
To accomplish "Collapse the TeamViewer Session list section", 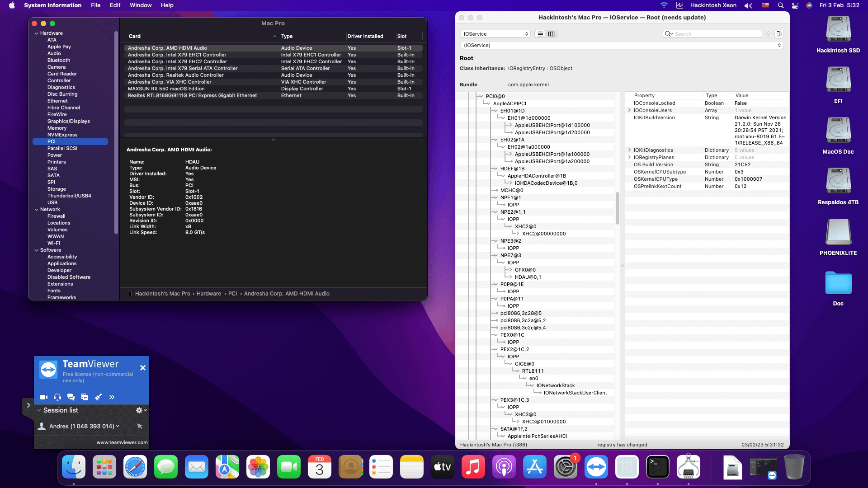I will (x=39, y=410).
